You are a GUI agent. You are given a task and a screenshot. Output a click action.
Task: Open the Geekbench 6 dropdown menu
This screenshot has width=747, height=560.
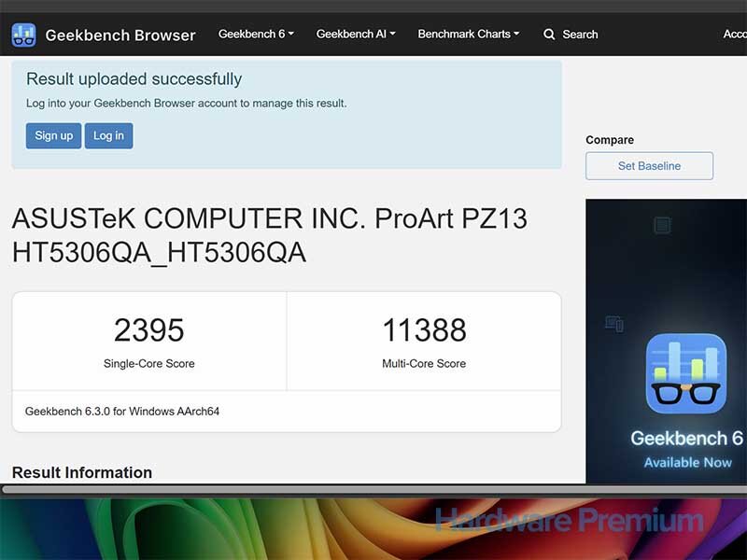[256, 34]
